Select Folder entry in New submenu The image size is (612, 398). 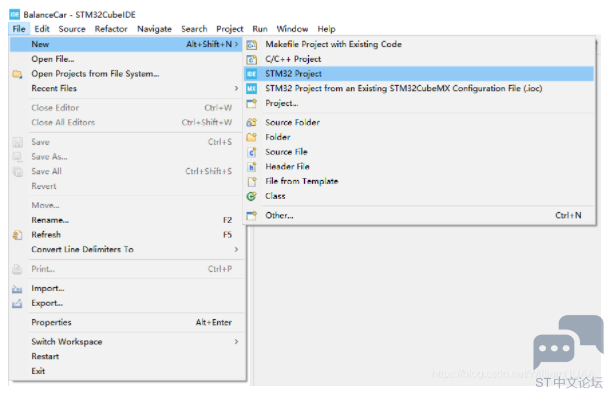click(x=419, y=137)
